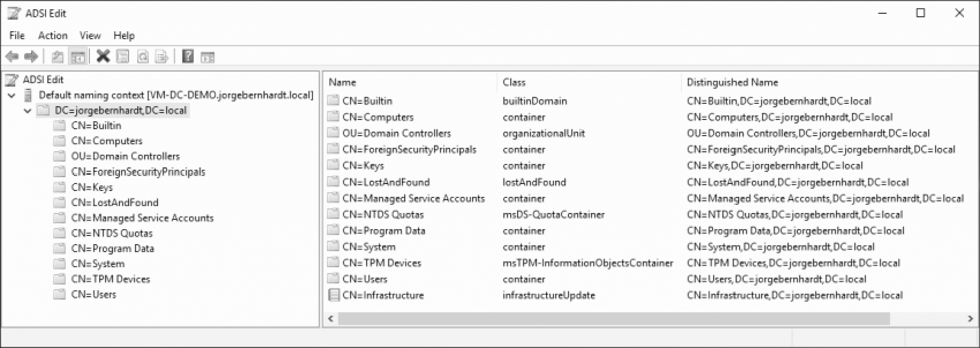Select CN=Users in the tree pane
This screenshot has width=980, height=348.
[x=94, y=294]
